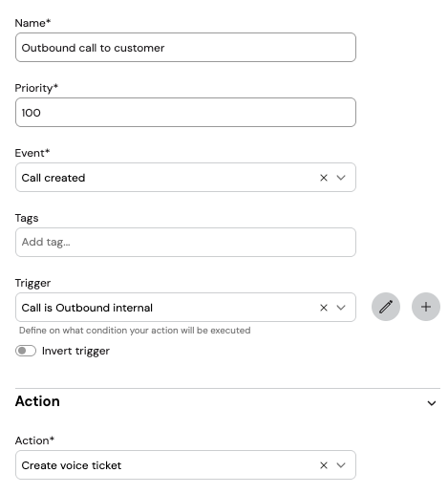Screen dimensions: 448x494
Task: Clear the Trigger selection with its X icon
Action: pos(324,308)
